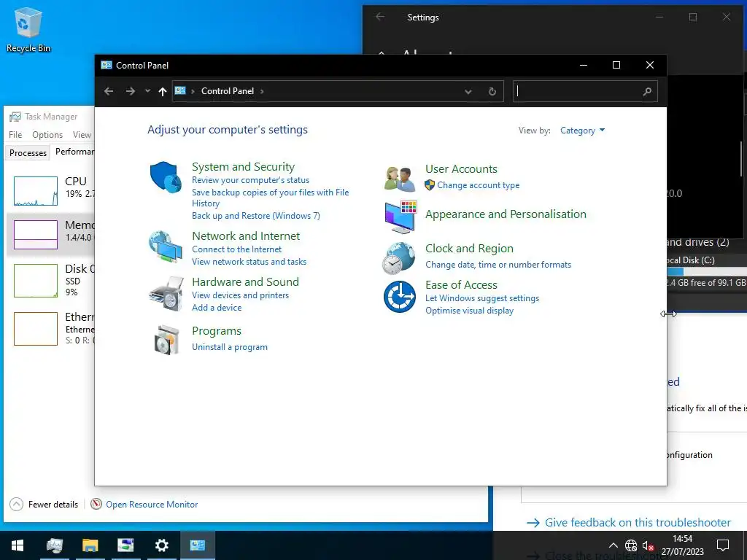The height and width of the screenshot is (560, 747).
Task: Open Appearance and Personalisation monitor icon
Action: (x=400, y=217)
